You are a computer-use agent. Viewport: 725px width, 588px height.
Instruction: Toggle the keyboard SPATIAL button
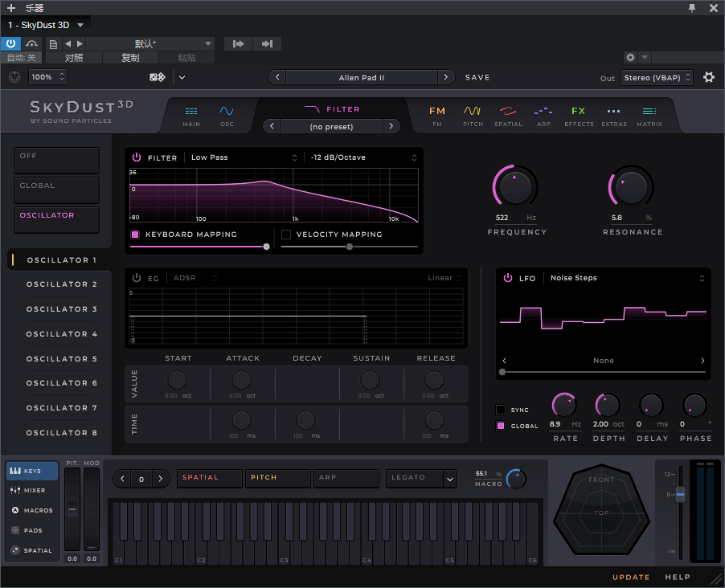point(210,479)
